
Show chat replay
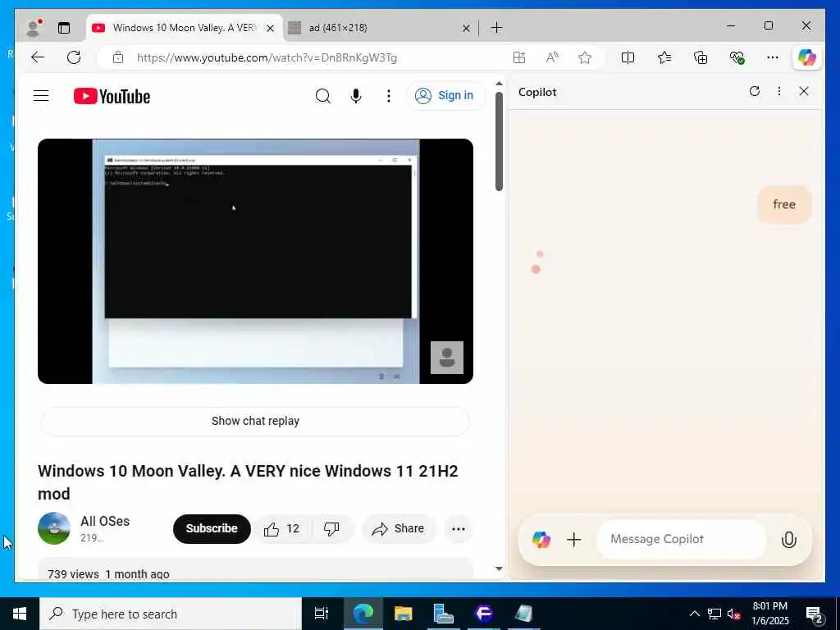click(x=256, y=421)
